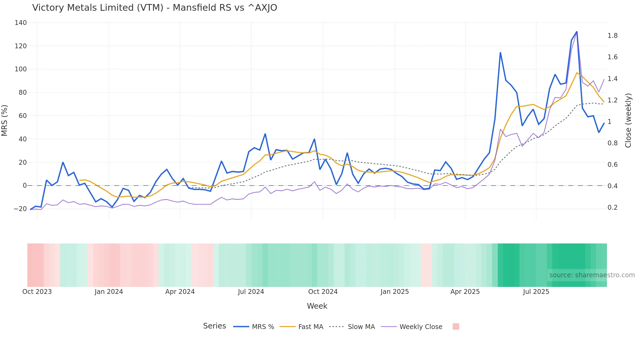Screen dimensions: 644x362
Task: Click the pink legend color swatch
Action: click(456, 326)
